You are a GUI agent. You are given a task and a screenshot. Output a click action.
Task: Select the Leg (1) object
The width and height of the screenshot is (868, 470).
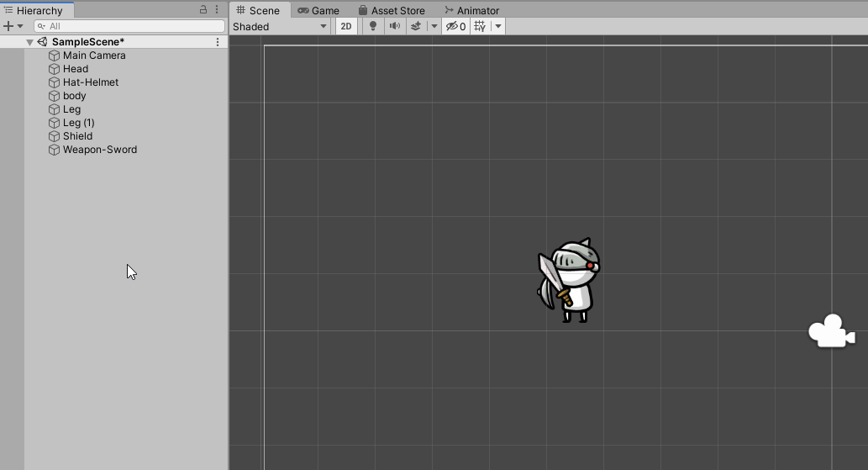(79, 123)
